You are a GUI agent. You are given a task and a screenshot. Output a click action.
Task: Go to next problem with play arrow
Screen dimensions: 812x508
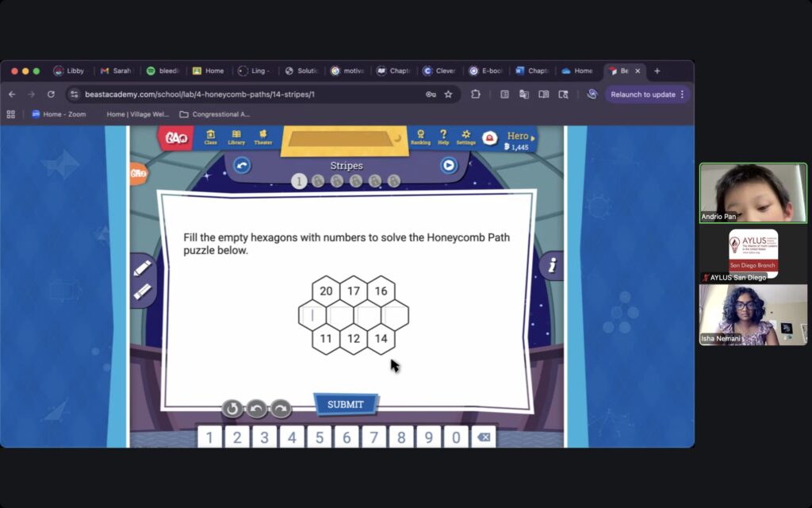[x=448, y=165]
